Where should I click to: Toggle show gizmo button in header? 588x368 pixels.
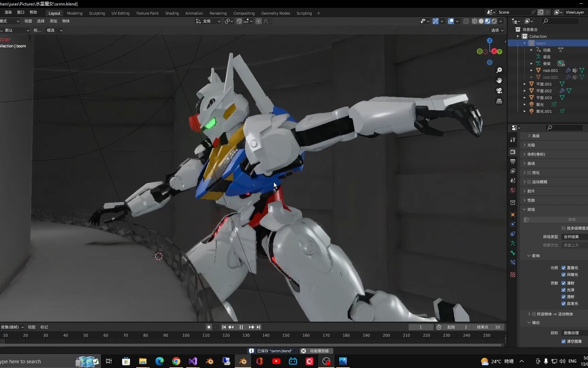pyautogui.click(x=436, y=21)
